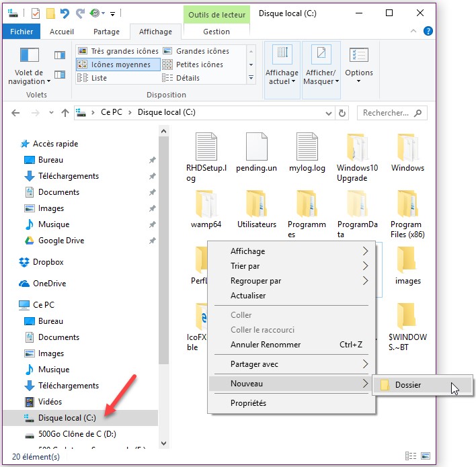The width and height of the screenshot is (476, 467).
Task: Choose Très grandes icônes layout
Action: [118, 51]
